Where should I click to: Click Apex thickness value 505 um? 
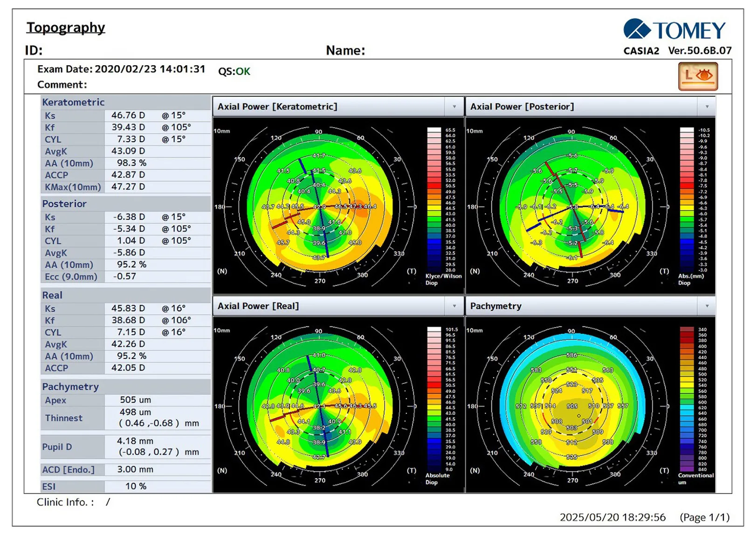pyautogui.click(x=135, y=400)
